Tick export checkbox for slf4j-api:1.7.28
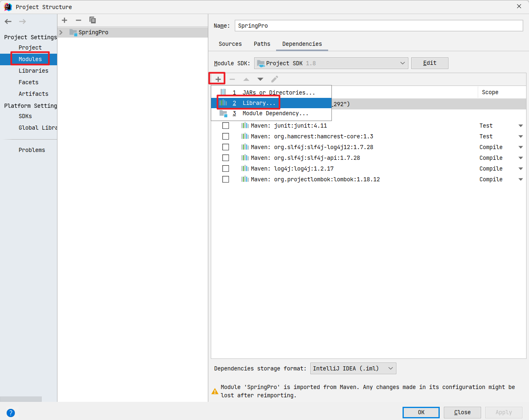This screenshot has height=420, width=529. pyautogui.click(x=226, y=158)
